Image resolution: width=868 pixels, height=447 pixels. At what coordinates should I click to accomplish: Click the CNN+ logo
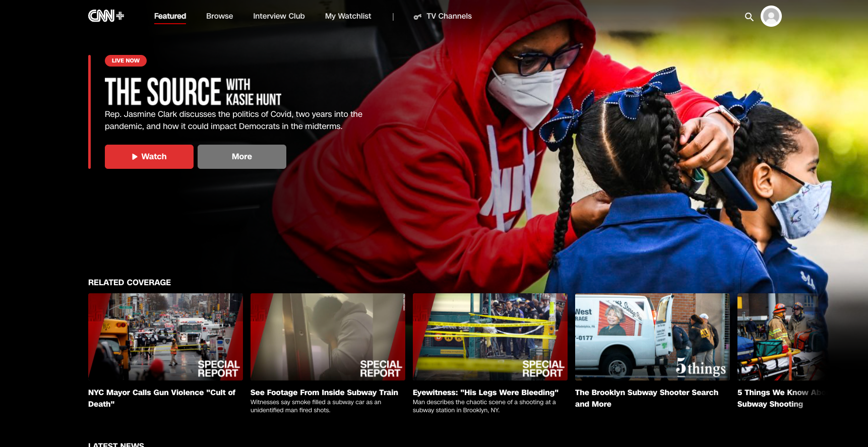(106, 16)
